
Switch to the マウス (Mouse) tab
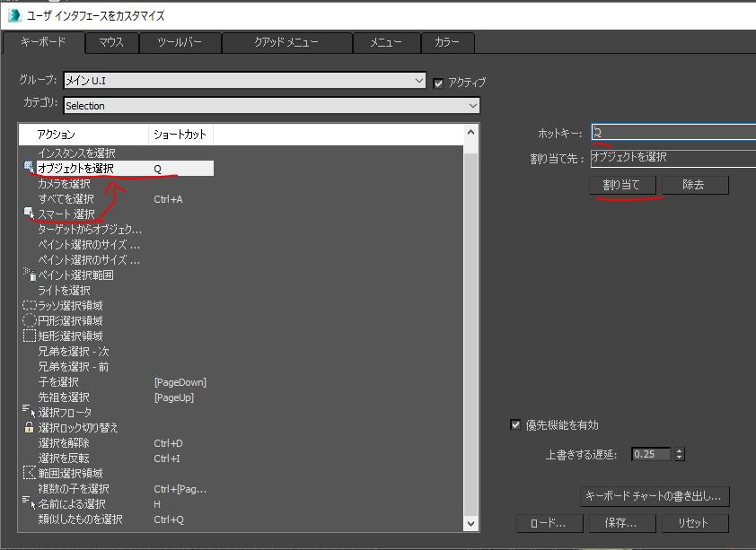coord(111,43)
